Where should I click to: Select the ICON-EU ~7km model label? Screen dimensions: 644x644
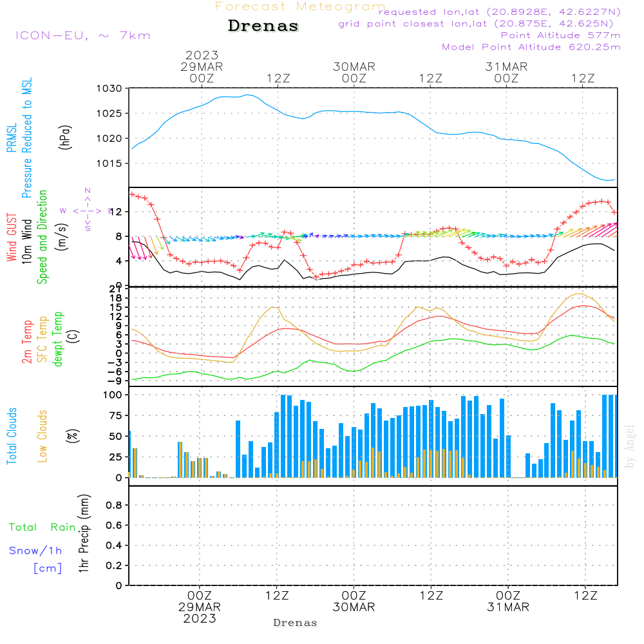(82, 35)
